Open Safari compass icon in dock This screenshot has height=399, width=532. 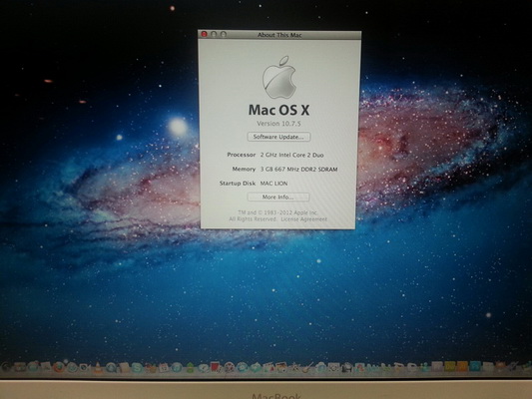[72, 367]
